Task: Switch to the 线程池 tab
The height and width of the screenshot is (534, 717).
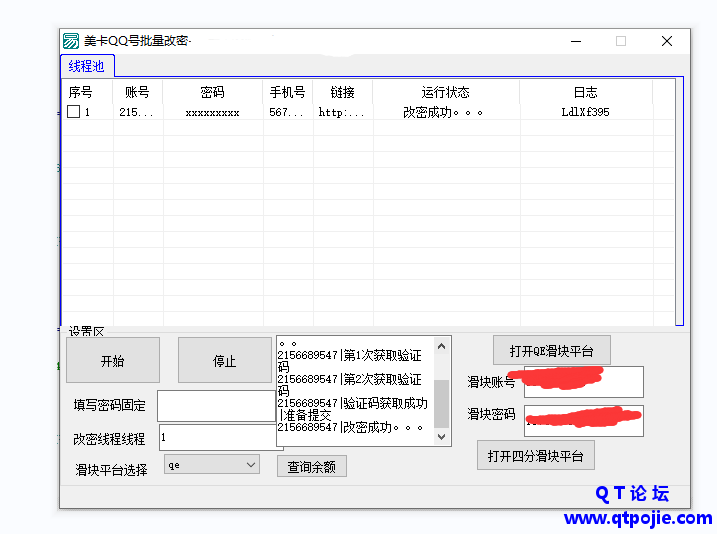Action: [87, 66]
